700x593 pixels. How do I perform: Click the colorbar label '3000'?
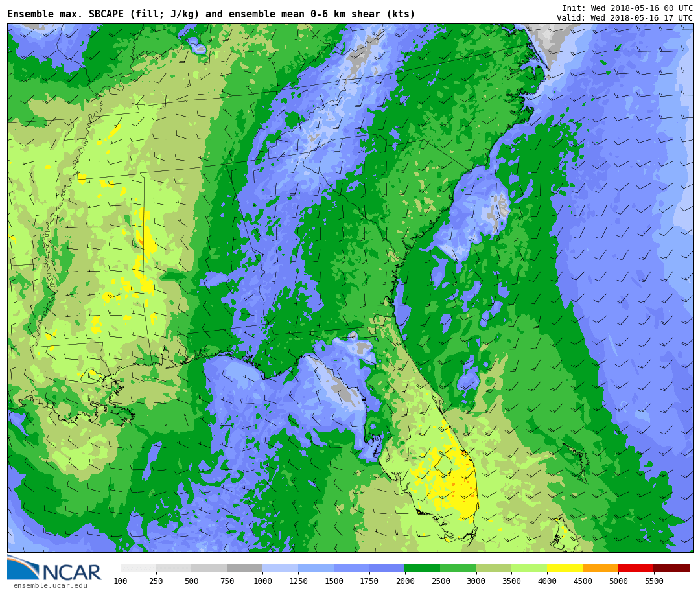(x=476, y=581)
